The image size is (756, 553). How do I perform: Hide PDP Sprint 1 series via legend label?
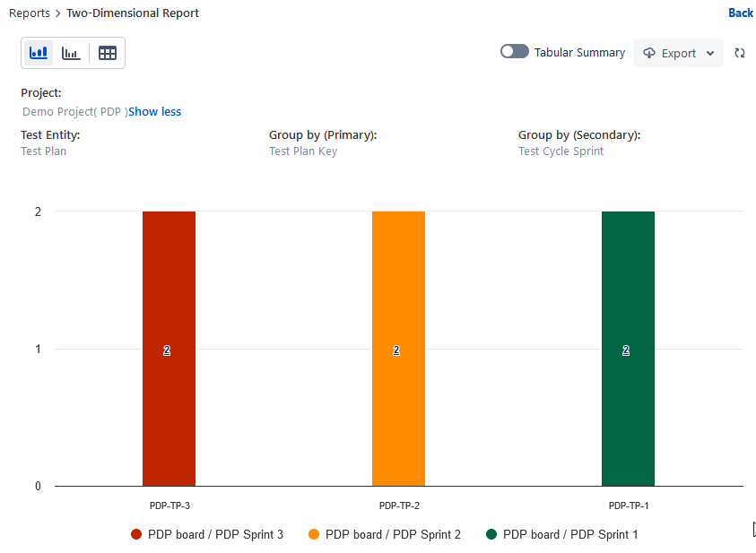tap(570, 534)
